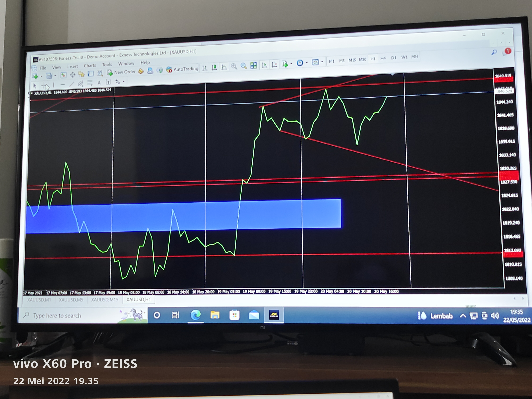Expand the Periodicity clock dropdown arrow
The image size is (532, 399).
(307, 63)
